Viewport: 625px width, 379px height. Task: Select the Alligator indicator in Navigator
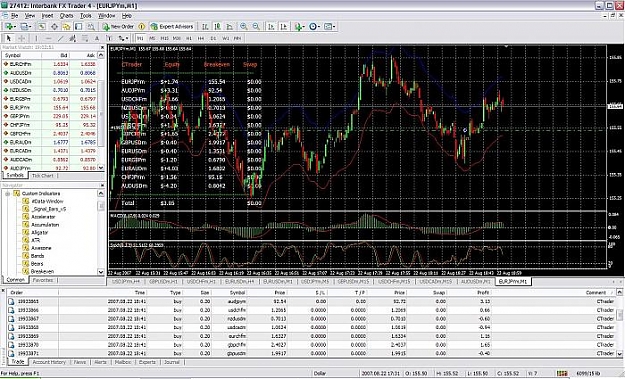[x=39, y=233]
